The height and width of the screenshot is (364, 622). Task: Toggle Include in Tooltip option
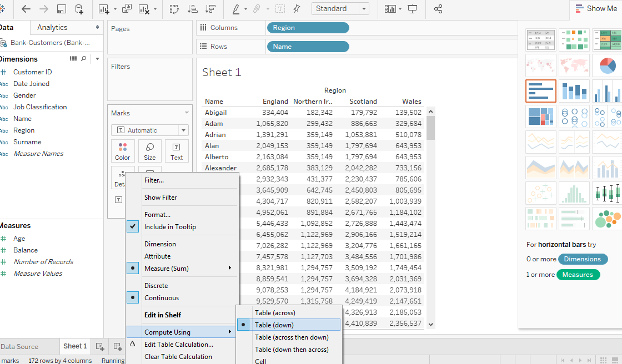(170, 226)
